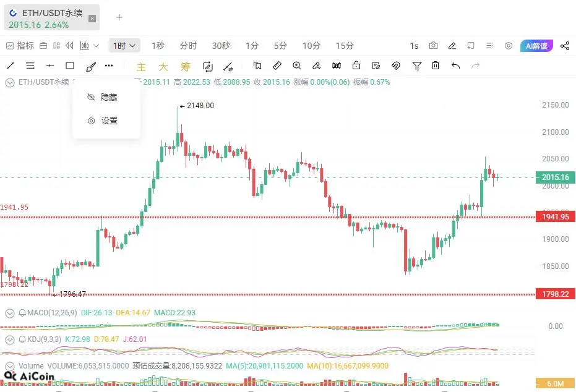
Task: Select the horizontal price line tool
Action: [50, 66]
